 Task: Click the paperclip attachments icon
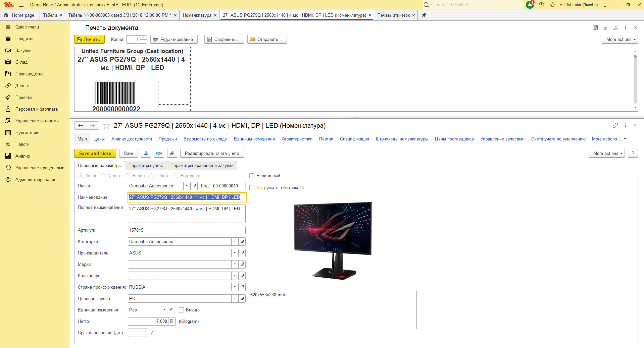pyautogui.click(x=172, y=153)
